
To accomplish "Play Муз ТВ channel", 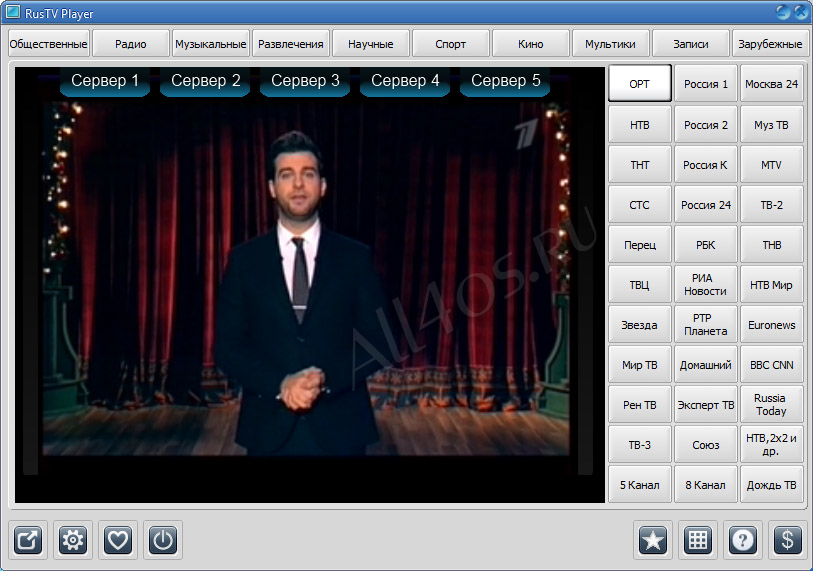I will (x=772, y=124).
